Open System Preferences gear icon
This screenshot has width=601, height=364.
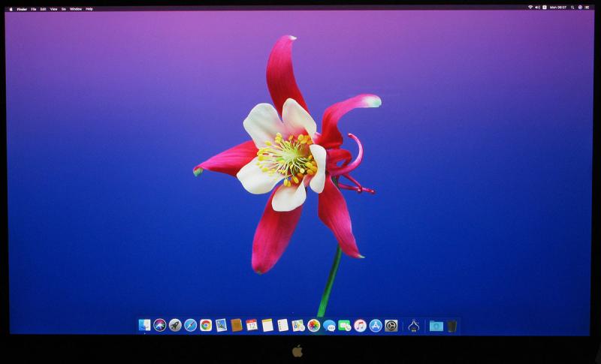pyautogui.click(x=391, y=325)
